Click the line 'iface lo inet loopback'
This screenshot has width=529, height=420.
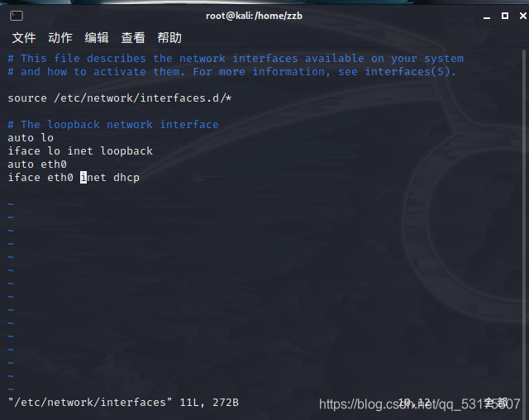tap(80, 151)
